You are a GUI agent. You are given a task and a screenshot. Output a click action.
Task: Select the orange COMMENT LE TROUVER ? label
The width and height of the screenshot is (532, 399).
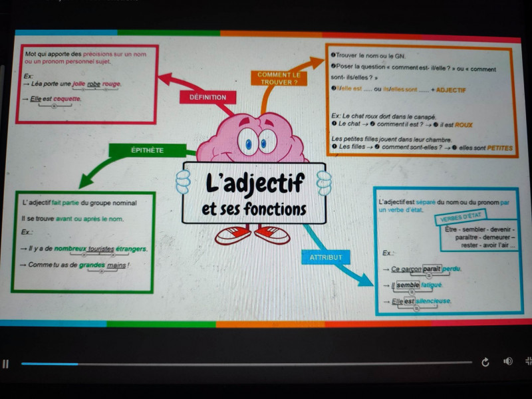pyautogui.click(x=278, y=78)
